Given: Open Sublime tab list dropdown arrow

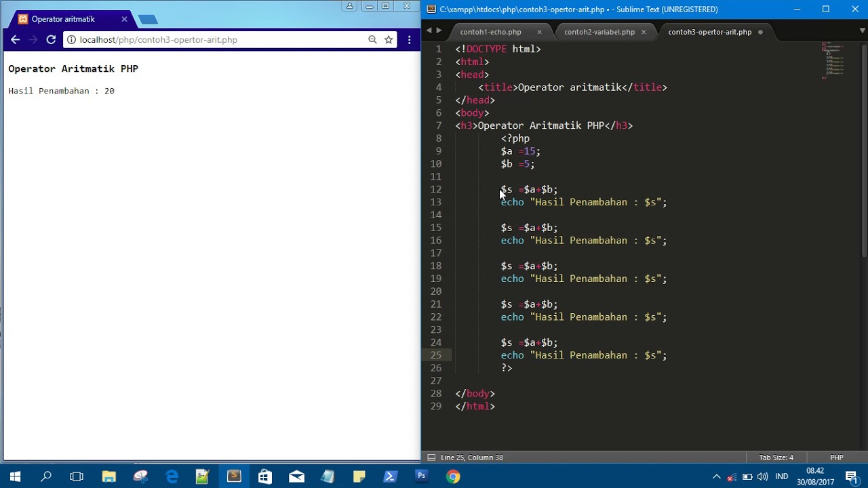Looking at the screenshot, I should pos(863,30).
